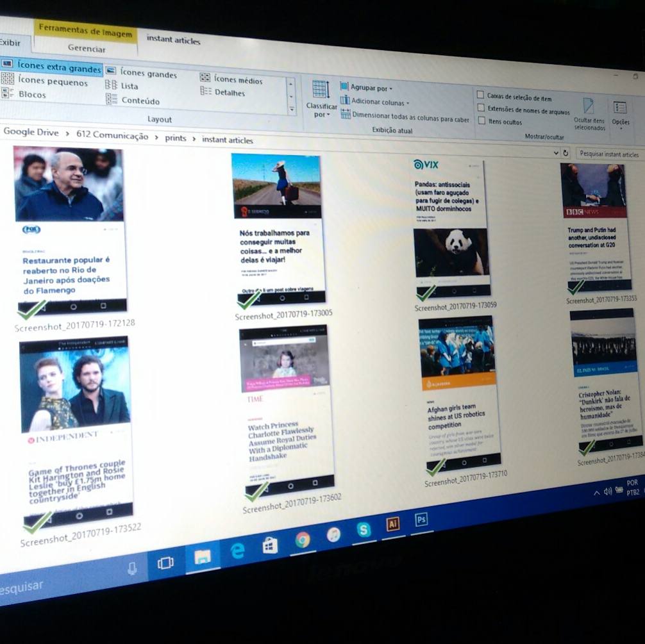645x644 pixels.
Task: Select the Blocos layout
Action: 24,94
